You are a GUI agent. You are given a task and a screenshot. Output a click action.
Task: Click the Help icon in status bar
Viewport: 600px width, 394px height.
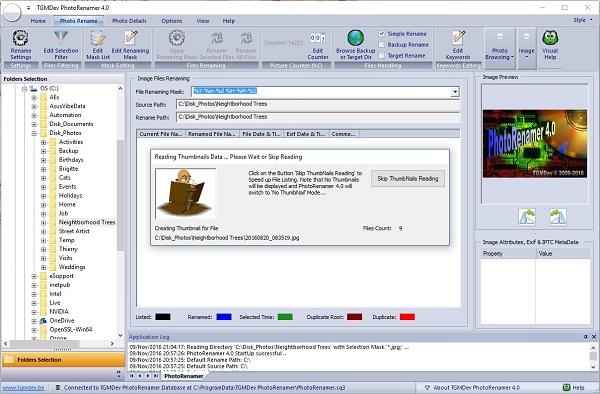(x=566, y=387)
